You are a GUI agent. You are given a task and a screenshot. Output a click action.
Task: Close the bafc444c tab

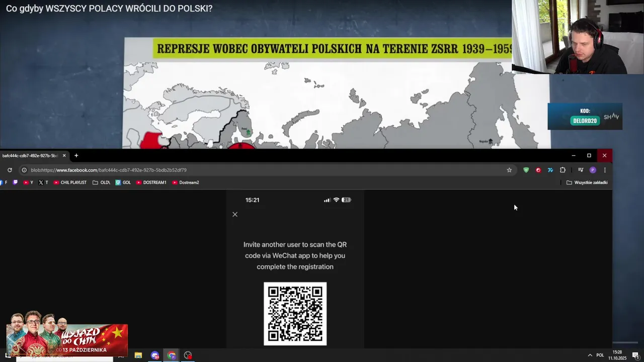(64, 155)
